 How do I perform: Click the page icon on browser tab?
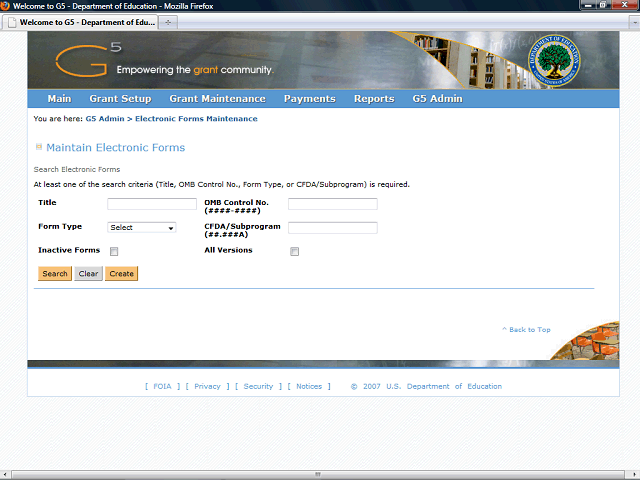coord(12,22)
